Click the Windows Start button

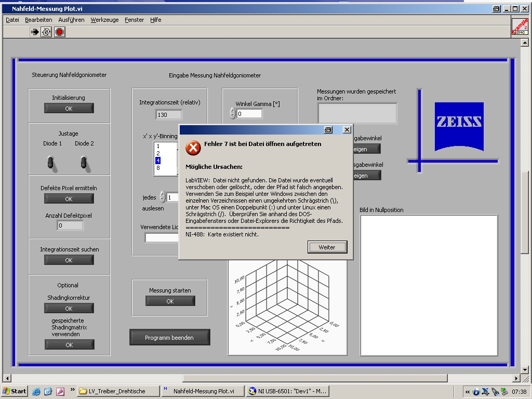(14, 391)
